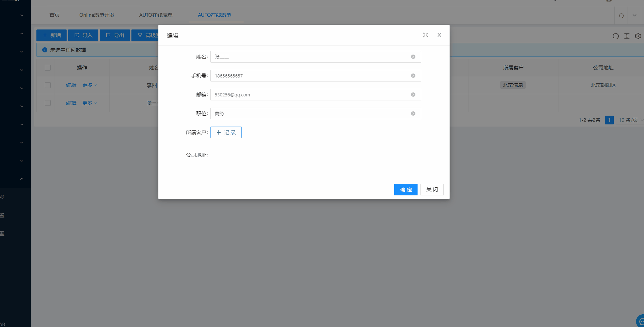Clear the 姓名 field with its clear icon

coord(413,57)
